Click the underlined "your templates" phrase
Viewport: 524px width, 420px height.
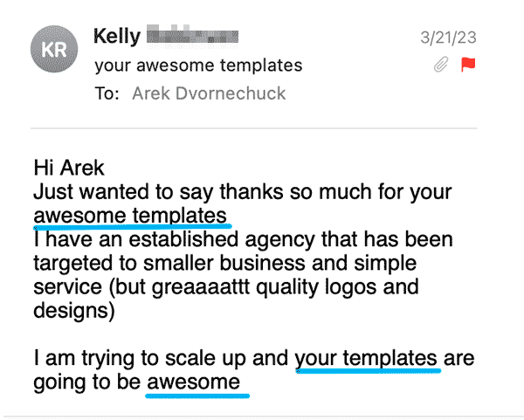point(366,359)
